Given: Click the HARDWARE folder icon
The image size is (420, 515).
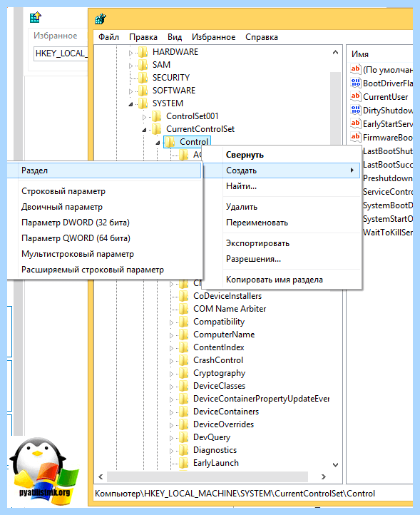Looking at the screenshot, I should [143, 52].
